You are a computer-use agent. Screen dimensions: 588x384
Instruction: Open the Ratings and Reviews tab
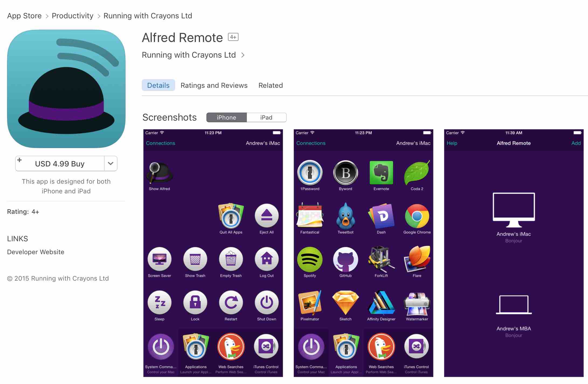tap(214, 85)
